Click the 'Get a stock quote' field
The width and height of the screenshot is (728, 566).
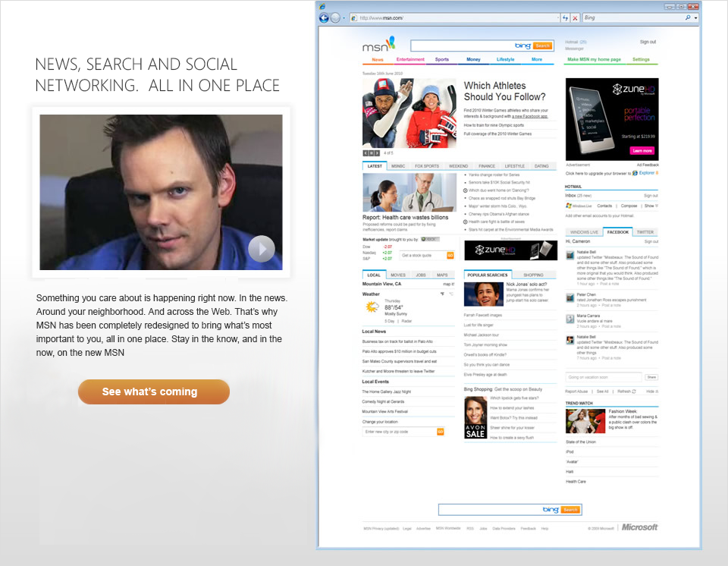[x=422, y=256]
